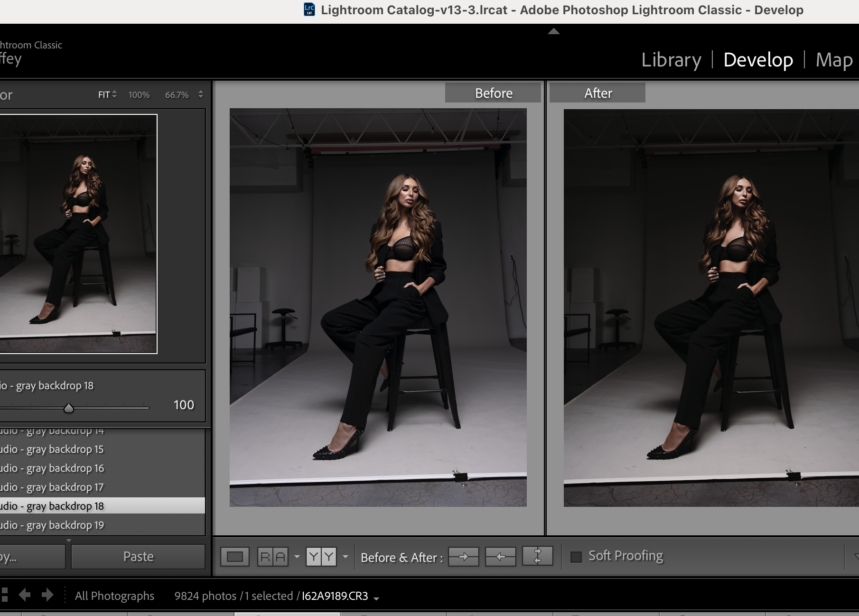Set Navigator zoom to 66.7%
This screenshot has height=616, width=859.
pos(177,95)
